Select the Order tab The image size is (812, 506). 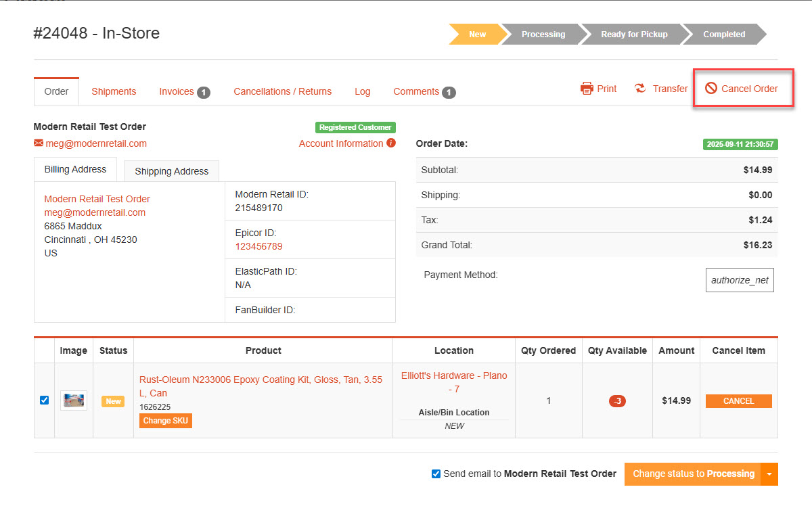57,91
